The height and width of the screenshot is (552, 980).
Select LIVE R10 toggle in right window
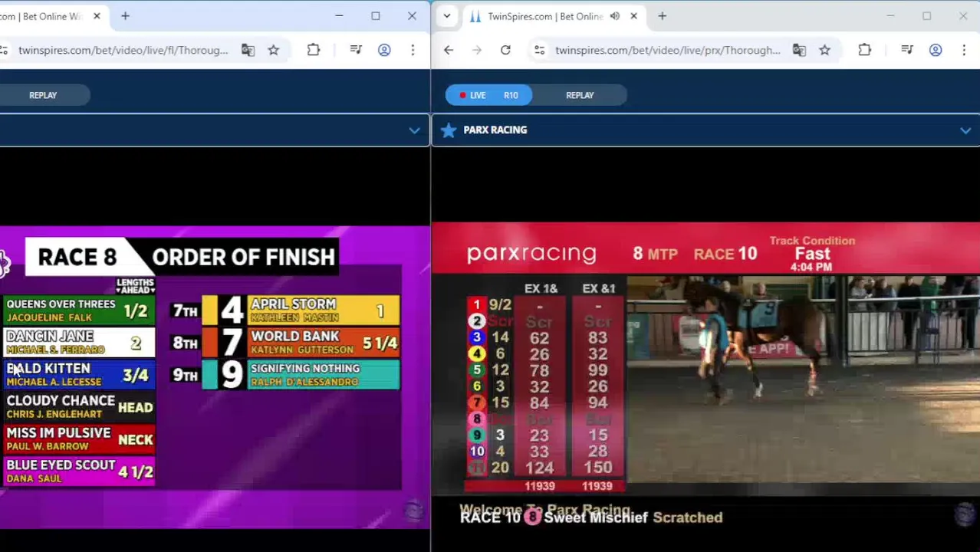coord(489,95)
